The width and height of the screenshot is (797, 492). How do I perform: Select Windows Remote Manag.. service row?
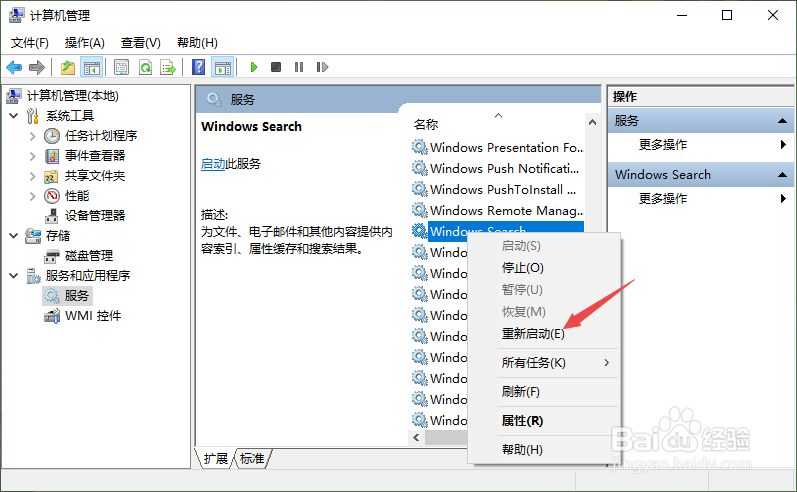coord(498,210)
